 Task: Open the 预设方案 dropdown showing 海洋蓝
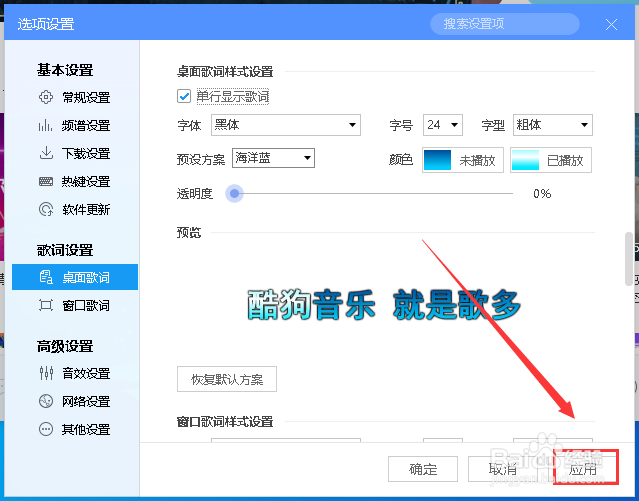pos(273,158)
